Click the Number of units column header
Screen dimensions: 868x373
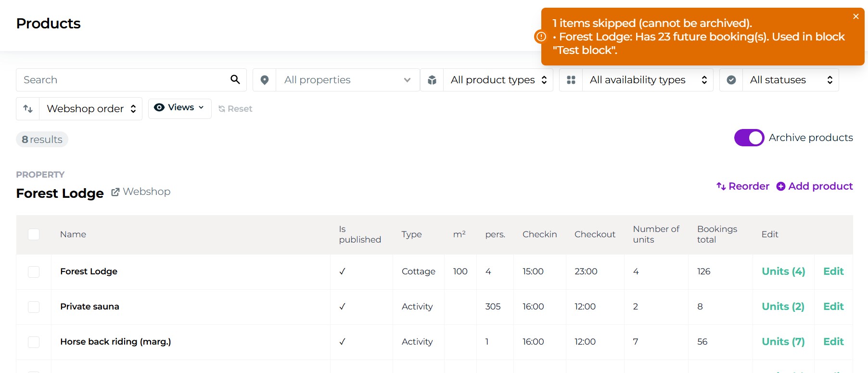click(656, 234)
